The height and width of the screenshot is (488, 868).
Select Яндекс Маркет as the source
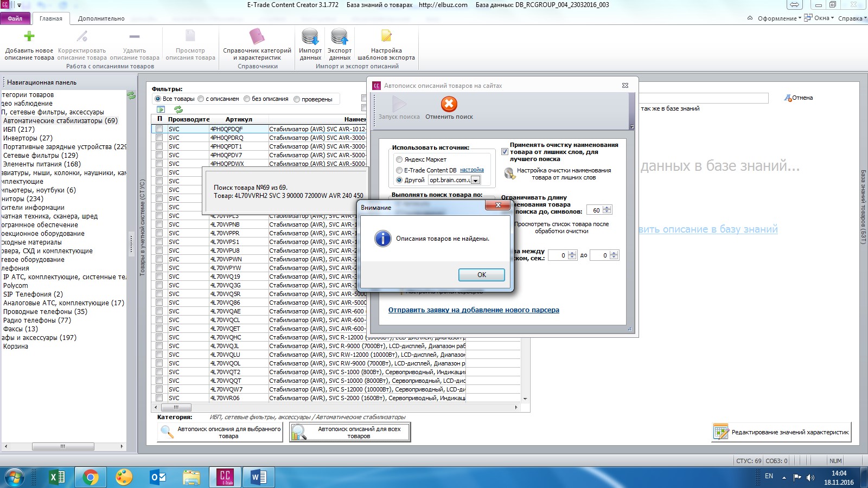(x=399, y=159)
